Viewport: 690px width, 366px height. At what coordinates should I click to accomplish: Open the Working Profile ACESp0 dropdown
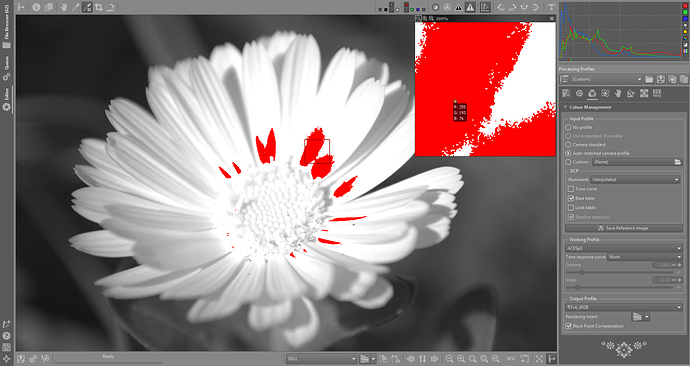pyautogui.click(x=624, y=248)
